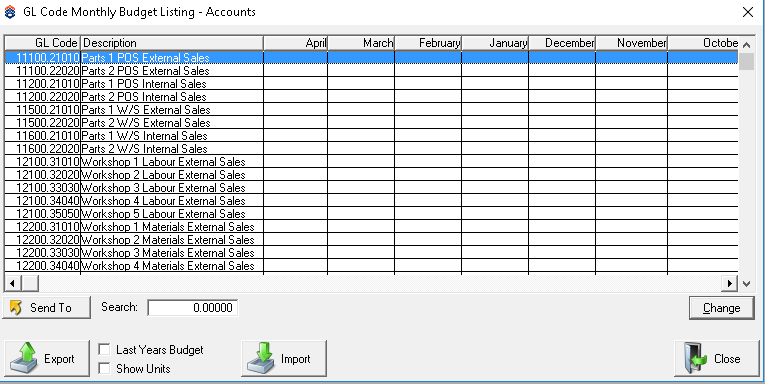
Task: Click the app logo in title bar
Action: (10, 12)
